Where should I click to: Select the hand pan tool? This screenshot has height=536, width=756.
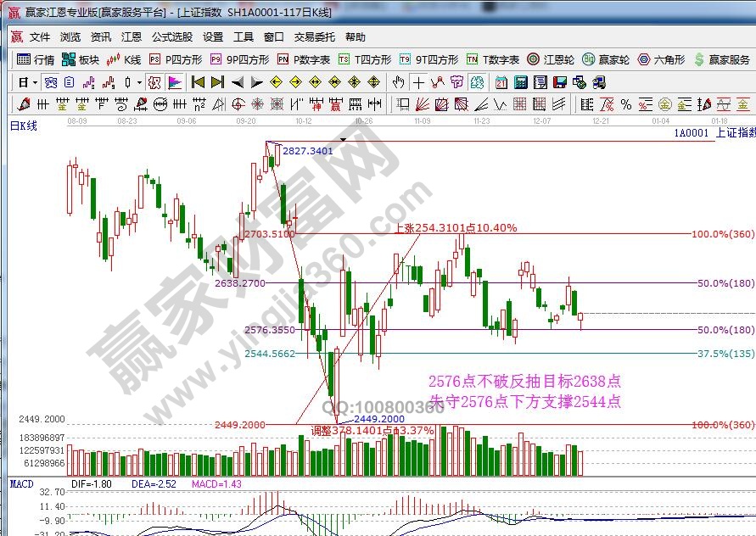[398, 82]
